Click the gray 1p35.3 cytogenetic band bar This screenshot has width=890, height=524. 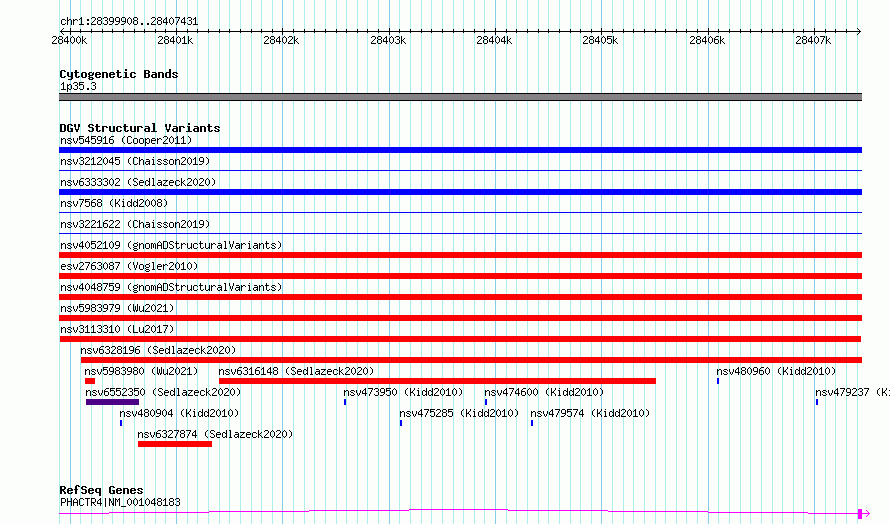click(460, 97)
